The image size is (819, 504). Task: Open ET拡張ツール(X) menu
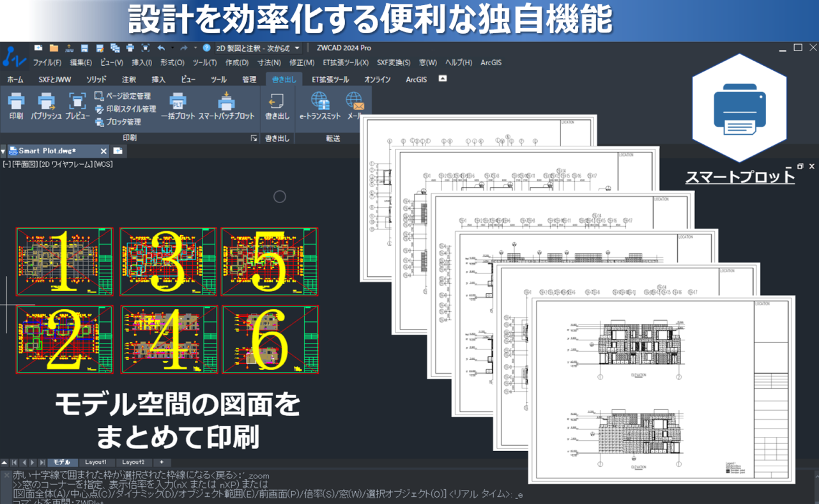(346, 63)
